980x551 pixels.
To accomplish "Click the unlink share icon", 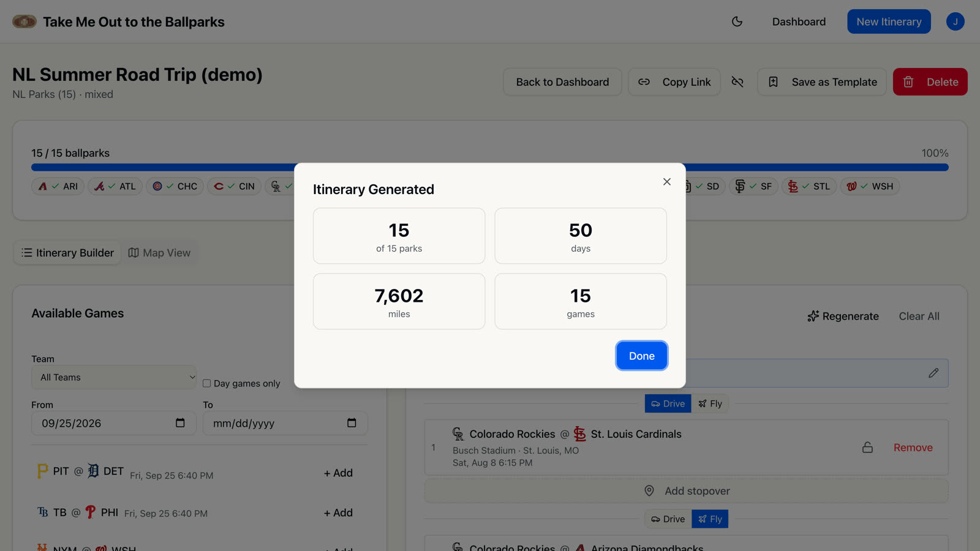I will click(x=737, y=82).
